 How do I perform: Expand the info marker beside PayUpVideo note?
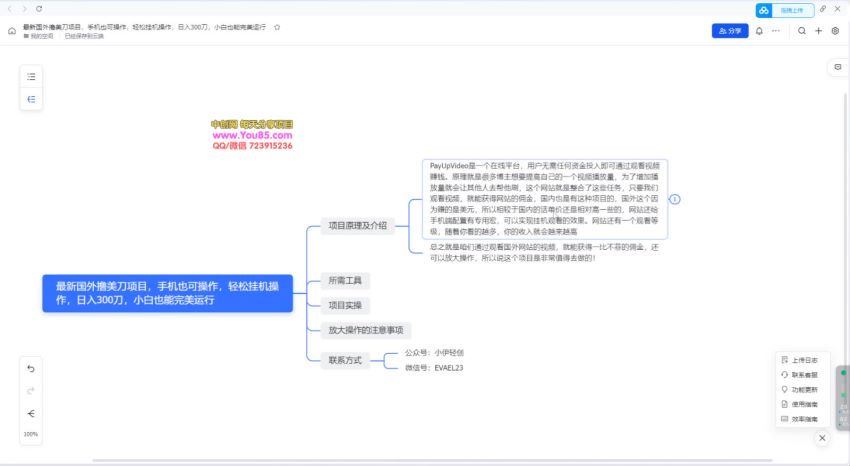coord(675,199)
